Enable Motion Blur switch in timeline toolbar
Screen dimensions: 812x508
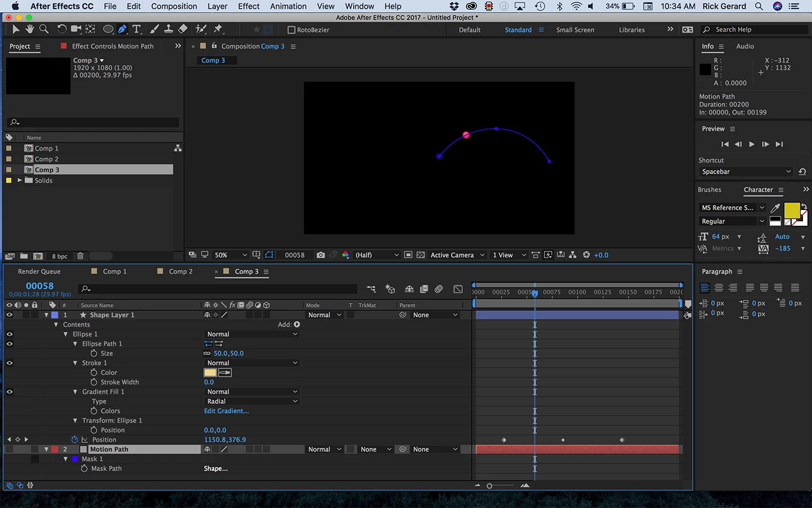439,289
